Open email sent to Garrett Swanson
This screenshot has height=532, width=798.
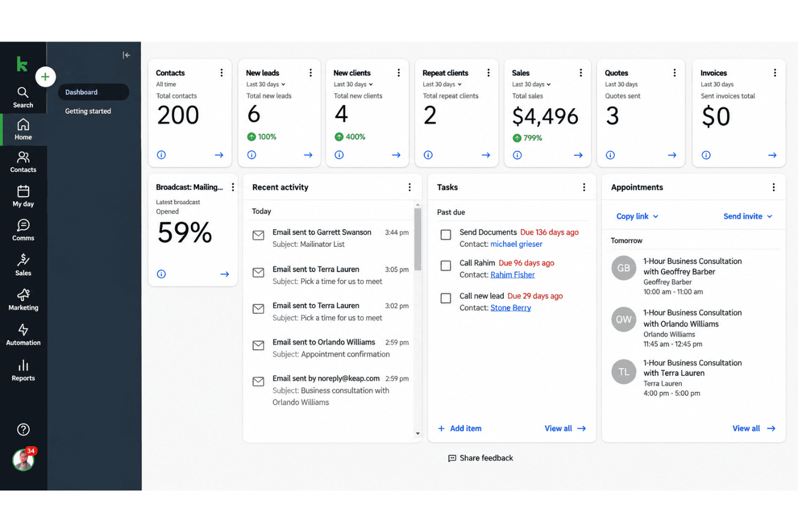[x=331, y=238]
